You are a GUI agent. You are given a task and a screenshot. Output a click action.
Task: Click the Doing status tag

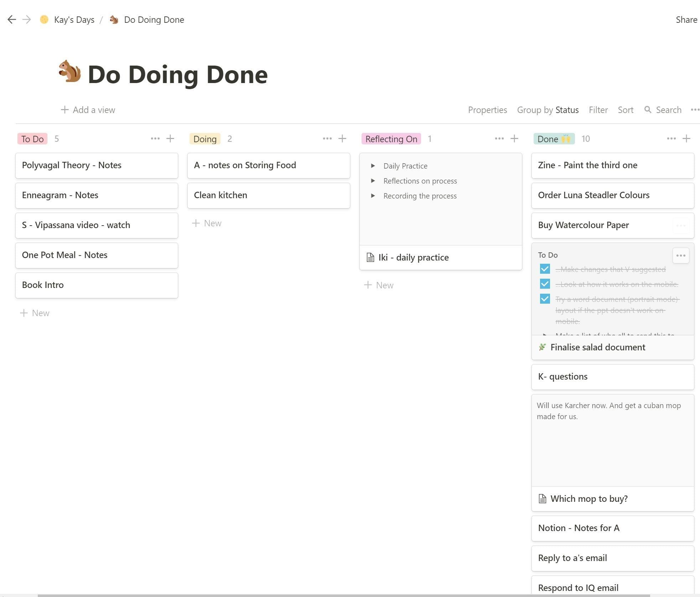[205, 139]
